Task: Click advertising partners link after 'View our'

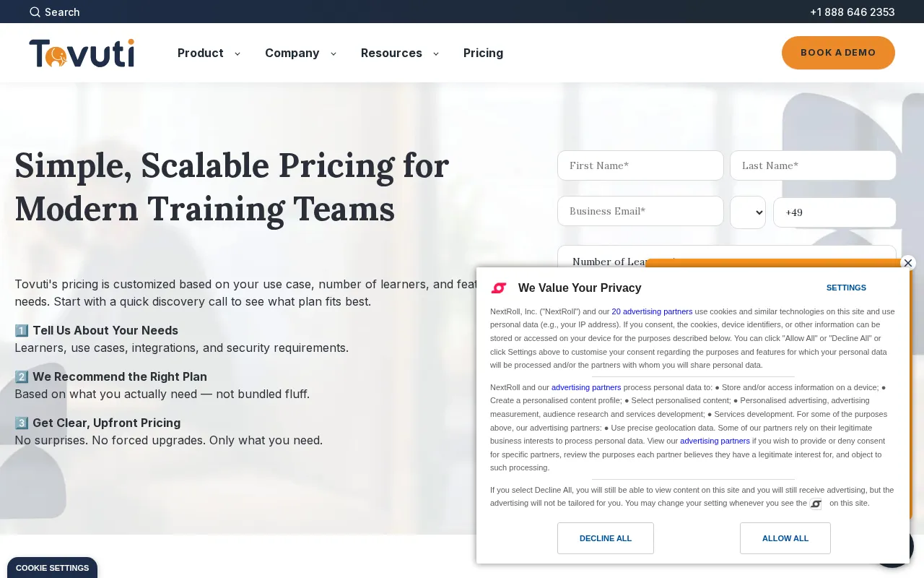Action: pyautogui.click(x=715, y=441)
